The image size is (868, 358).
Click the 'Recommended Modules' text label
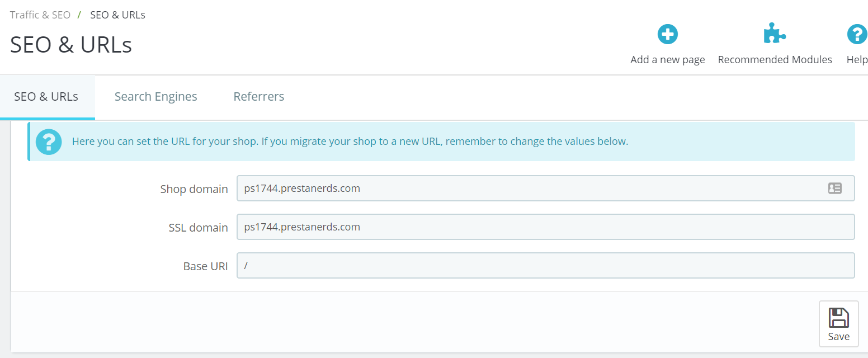[x=775, y=60]
